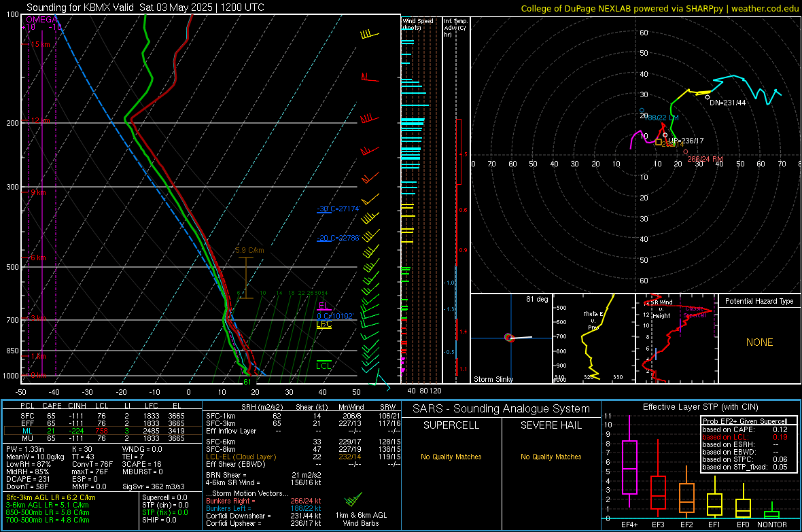Click the SFC-1km shear row
This screenshot has width=802, height=532.
click(x=303, y=416)
